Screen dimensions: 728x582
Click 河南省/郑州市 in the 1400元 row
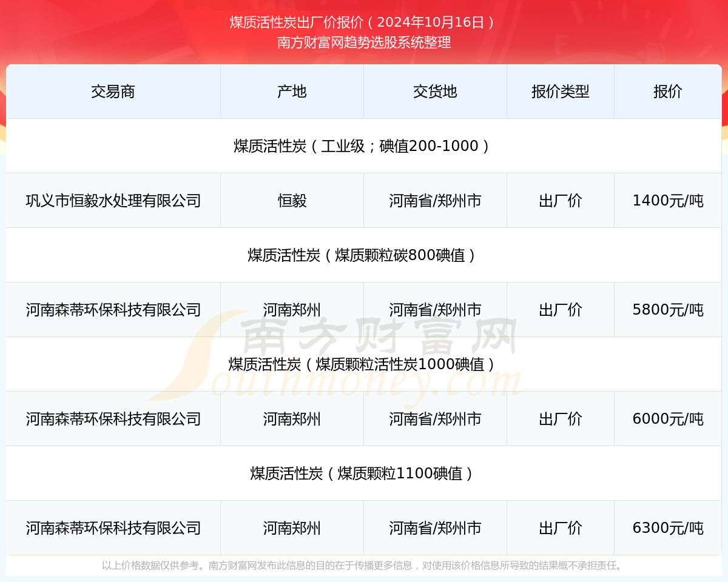(435, 201)
